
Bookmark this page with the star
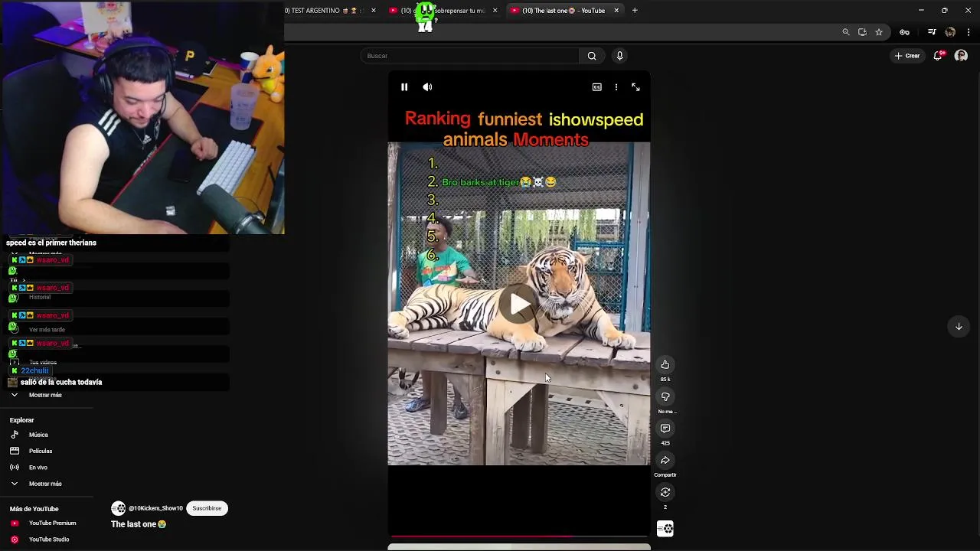[879, 32]
